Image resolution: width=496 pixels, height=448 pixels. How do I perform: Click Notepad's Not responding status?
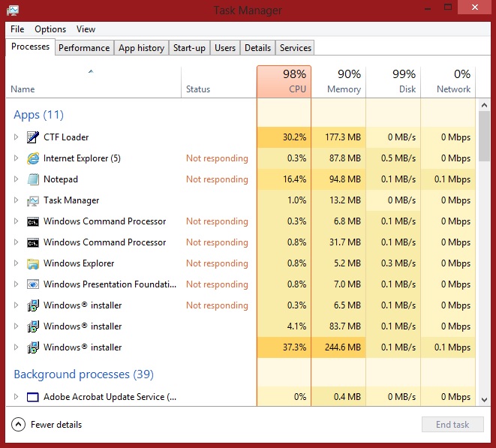tap(217, 179)
